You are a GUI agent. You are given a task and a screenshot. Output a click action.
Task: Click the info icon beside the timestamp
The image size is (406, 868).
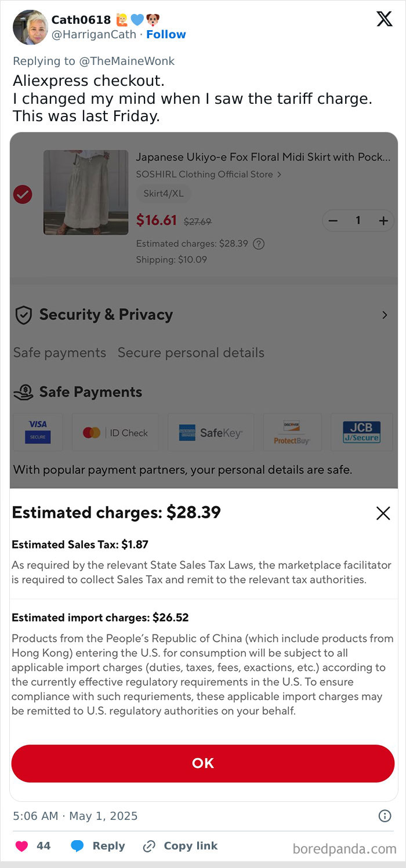click(385, 816)
